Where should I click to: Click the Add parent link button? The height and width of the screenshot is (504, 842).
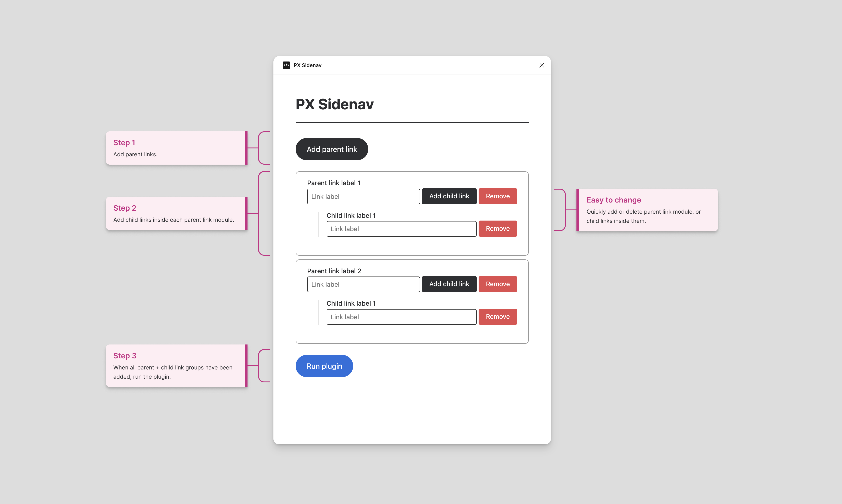click(x=332, y=149)
